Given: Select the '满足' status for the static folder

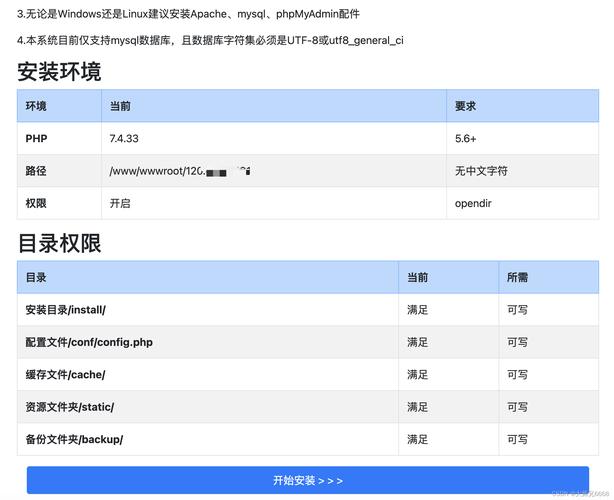Looking at the screenshot, I should [417, 407].
